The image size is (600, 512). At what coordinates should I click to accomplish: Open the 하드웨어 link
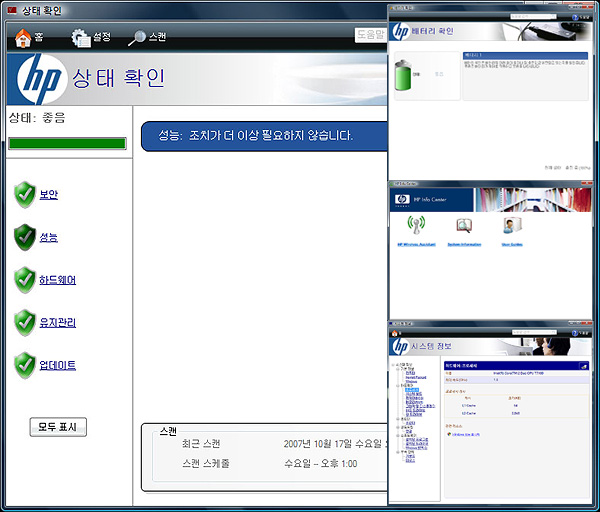[x=57, y=280]
